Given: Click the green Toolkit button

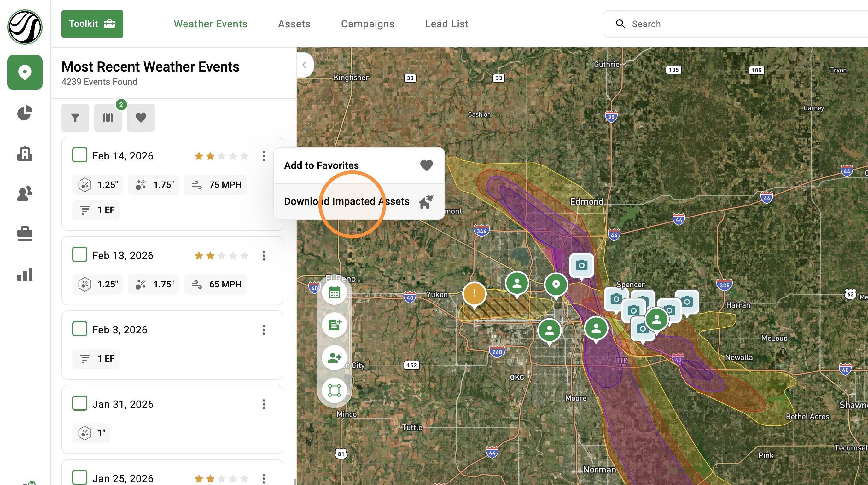Looking at the screenshot, I should coord(92,24).
